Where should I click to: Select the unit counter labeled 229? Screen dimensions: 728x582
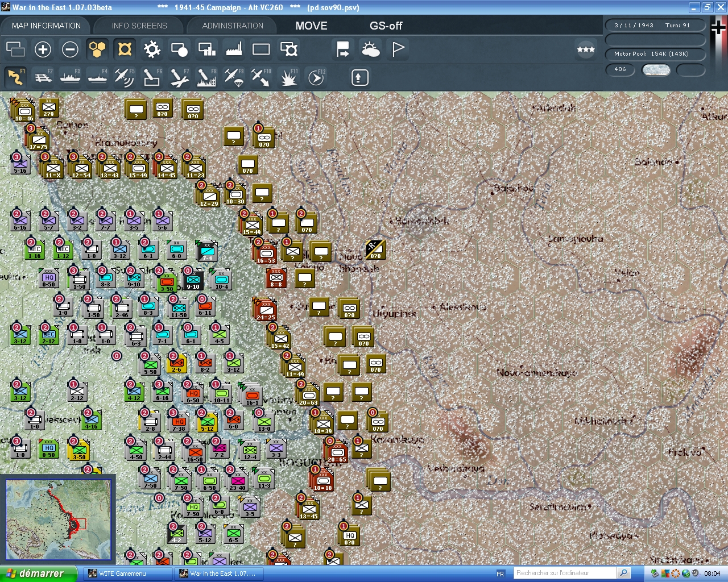point(49,107)
